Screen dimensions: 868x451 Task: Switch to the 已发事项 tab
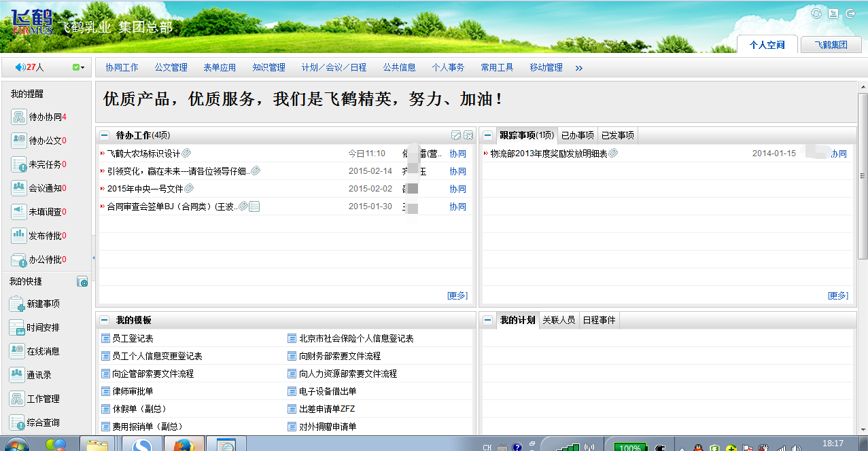tap(618, 135)
